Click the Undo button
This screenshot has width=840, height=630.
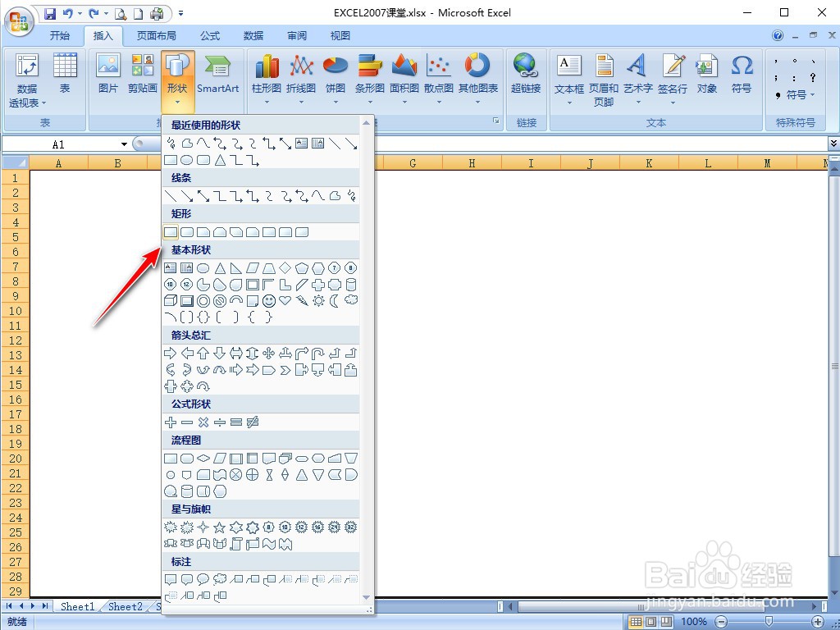(x=68, y=13)
